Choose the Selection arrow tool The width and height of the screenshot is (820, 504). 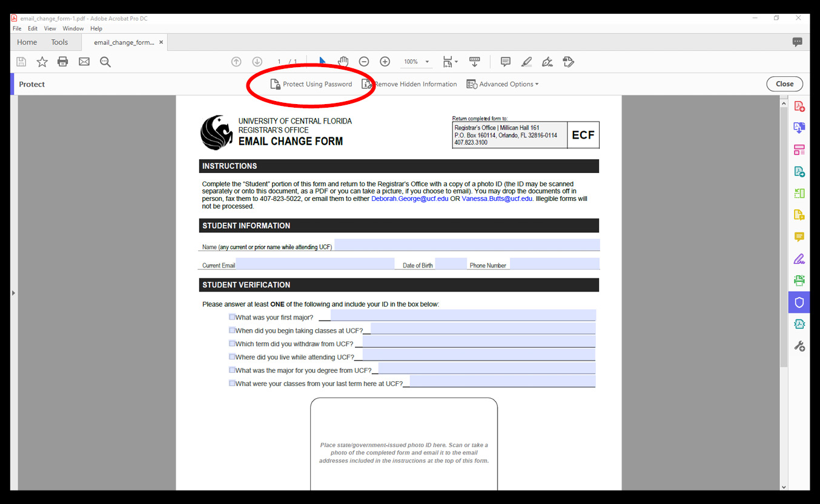coord(322,62)
